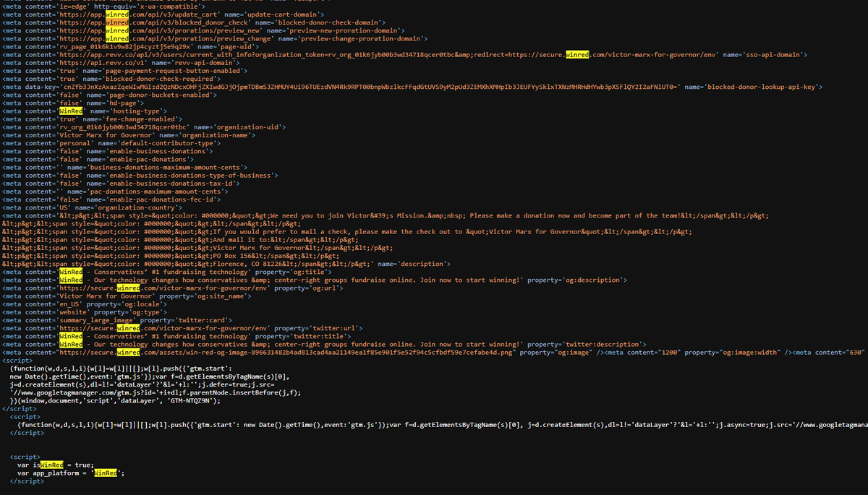Click the 'summary_large_image' content value

(x=97, y=319)
